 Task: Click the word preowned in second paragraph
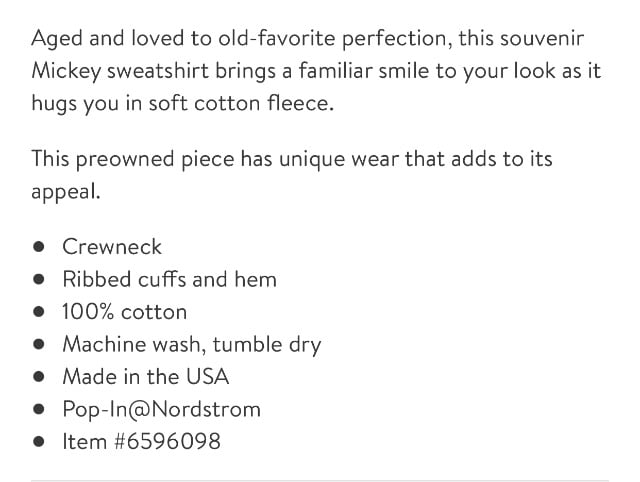(125, 160)
